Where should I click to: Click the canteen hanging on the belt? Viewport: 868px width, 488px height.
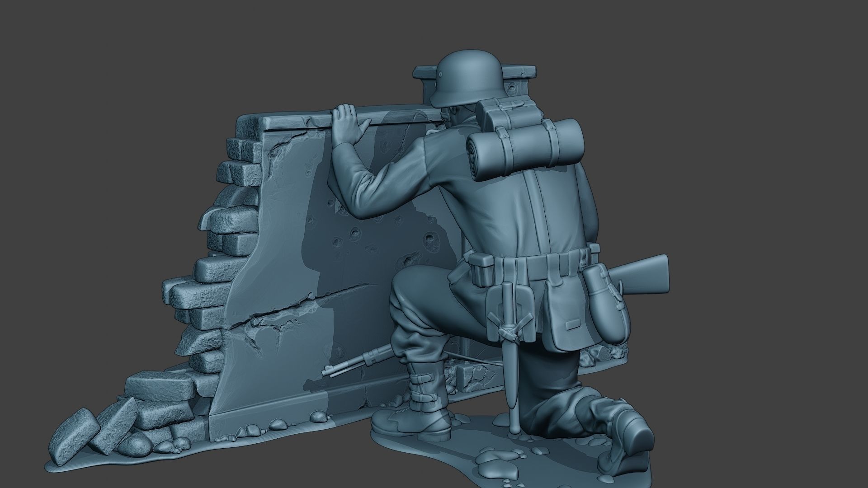pyautogui.click(x=606, y=304)
